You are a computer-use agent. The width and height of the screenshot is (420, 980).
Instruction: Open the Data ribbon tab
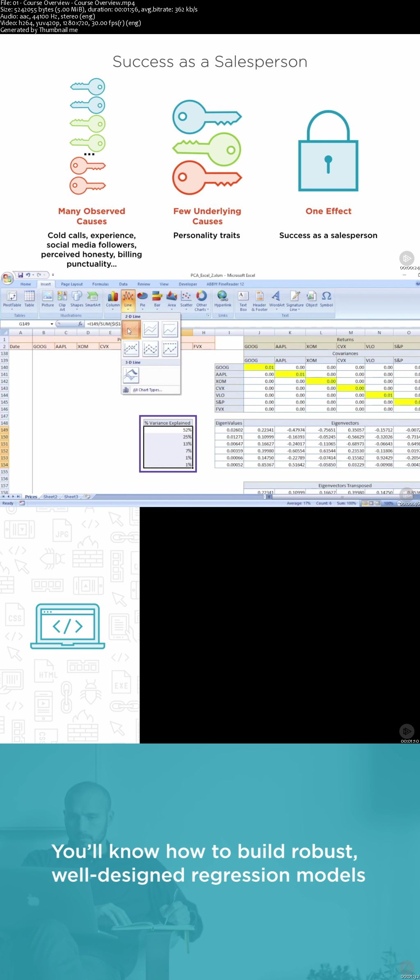pyautogui.click(x=123, y=284)
